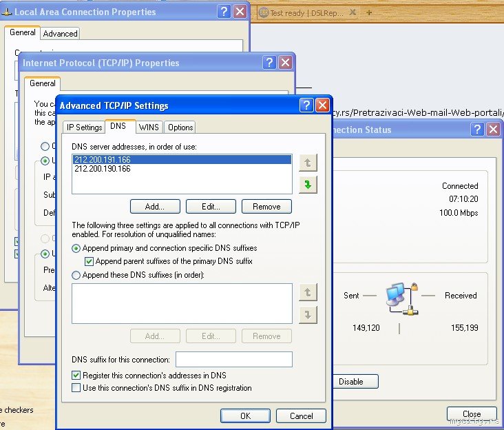
Task: Add a new DNS server address
Action: pyautogui.click(x=155, y=207)
